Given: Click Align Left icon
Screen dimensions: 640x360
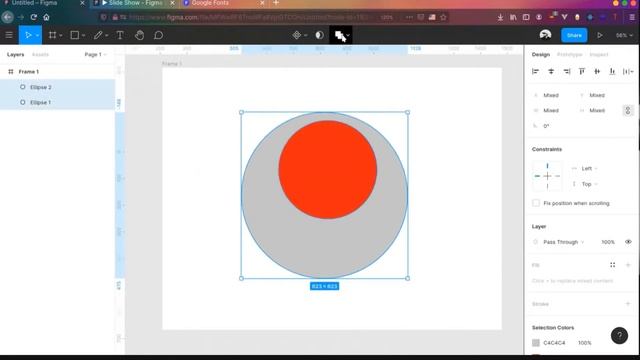Looking at the screenshot, I should [x=536, y=71].
